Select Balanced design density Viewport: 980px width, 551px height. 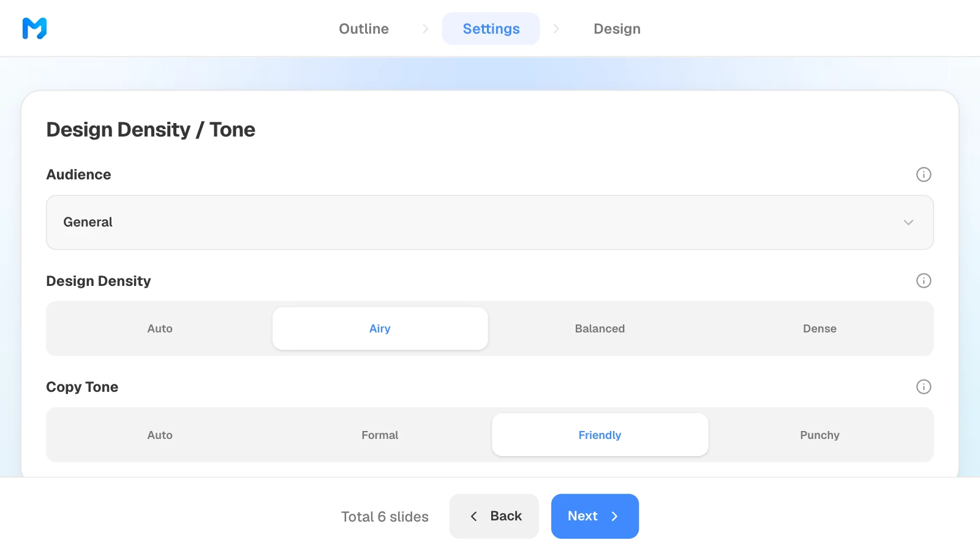(600, 329)
